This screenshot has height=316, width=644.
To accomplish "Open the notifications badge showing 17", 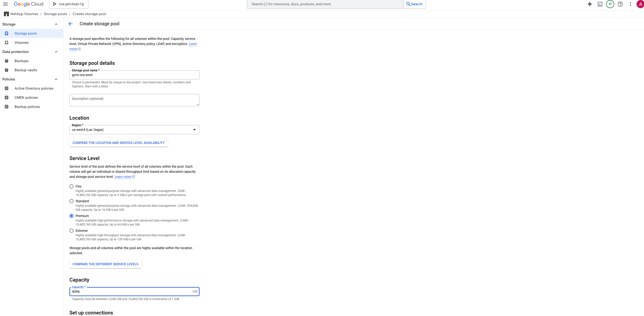I will coord(610,4).
